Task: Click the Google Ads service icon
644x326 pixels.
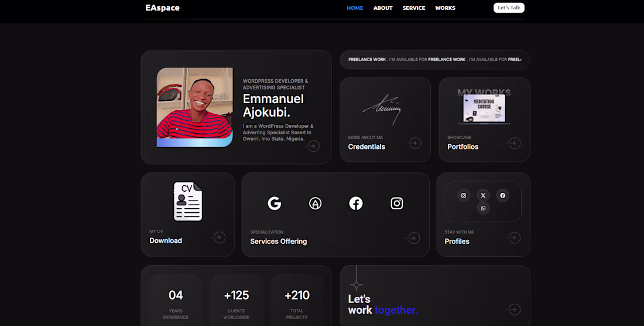Action: coord(315,203)
